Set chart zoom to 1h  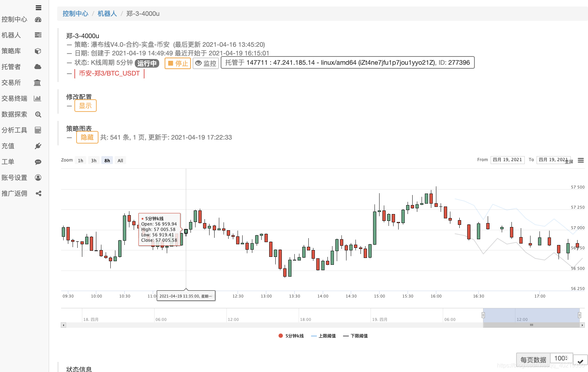pos(81,160)
